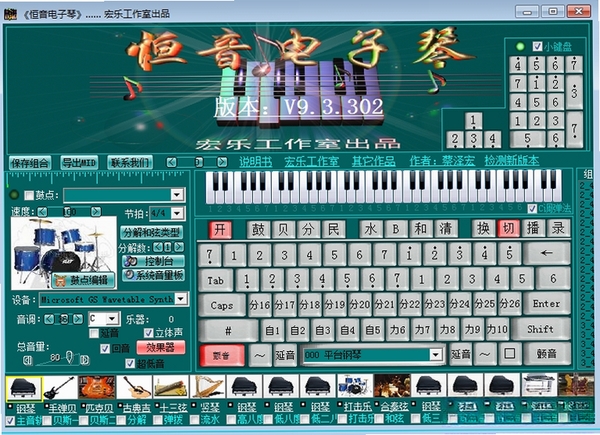Image resolution: width=600 pixels, height=435 pixels.
Task: Switch to the 民 folk mode key
Action: pyautogui.click(x=333, y=230)
